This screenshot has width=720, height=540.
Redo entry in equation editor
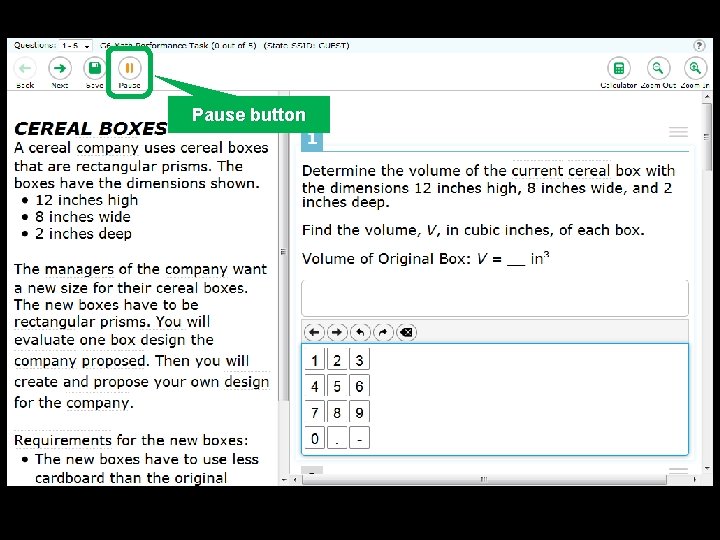(383, 332)
